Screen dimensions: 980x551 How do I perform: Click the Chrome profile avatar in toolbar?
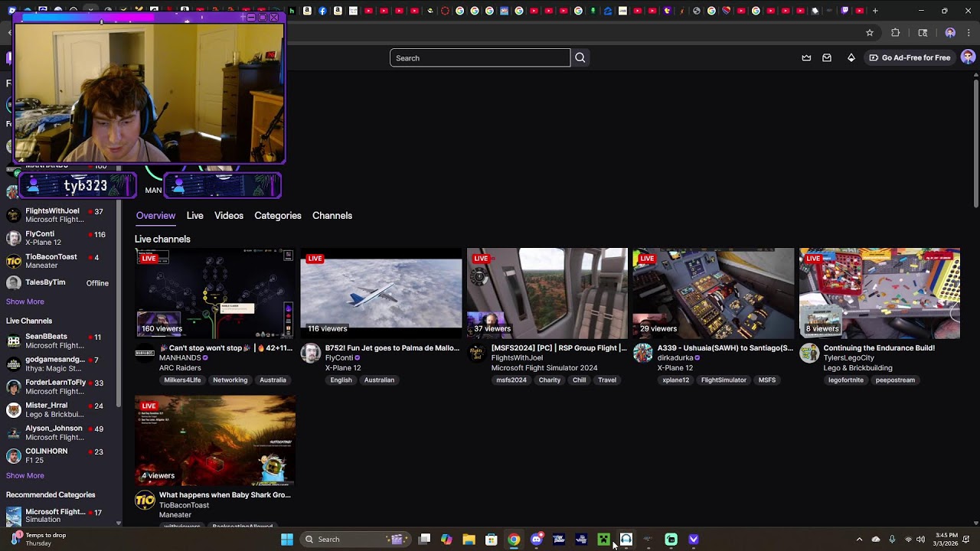950,33
